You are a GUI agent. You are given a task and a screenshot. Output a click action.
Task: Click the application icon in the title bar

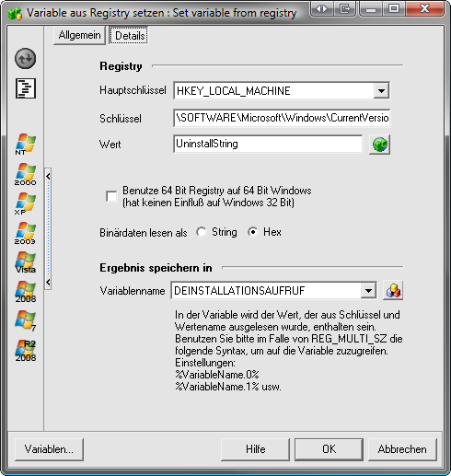(x=15, y=13)
